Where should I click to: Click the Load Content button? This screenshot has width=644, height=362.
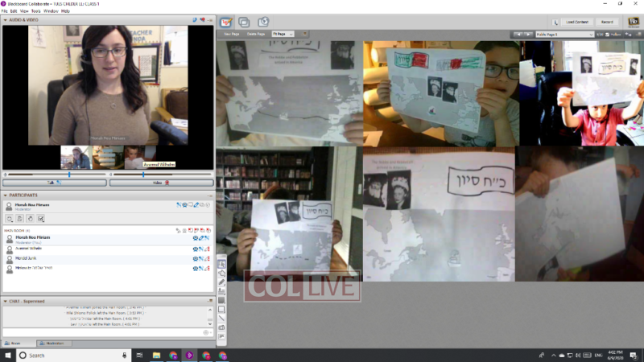click(572, 22)
